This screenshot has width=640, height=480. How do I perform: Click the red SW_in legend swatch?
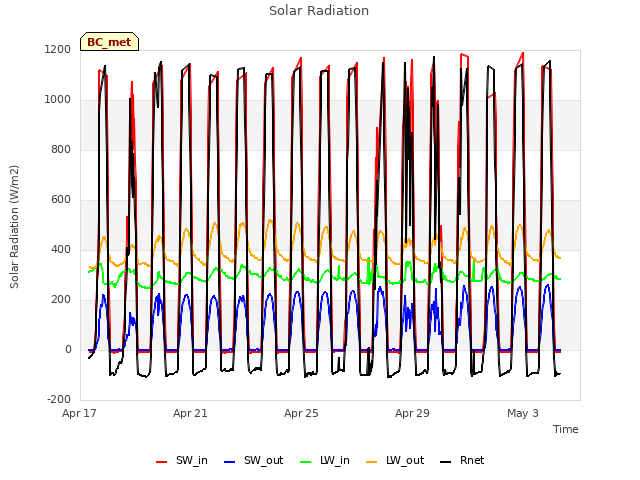click(162, 462)
